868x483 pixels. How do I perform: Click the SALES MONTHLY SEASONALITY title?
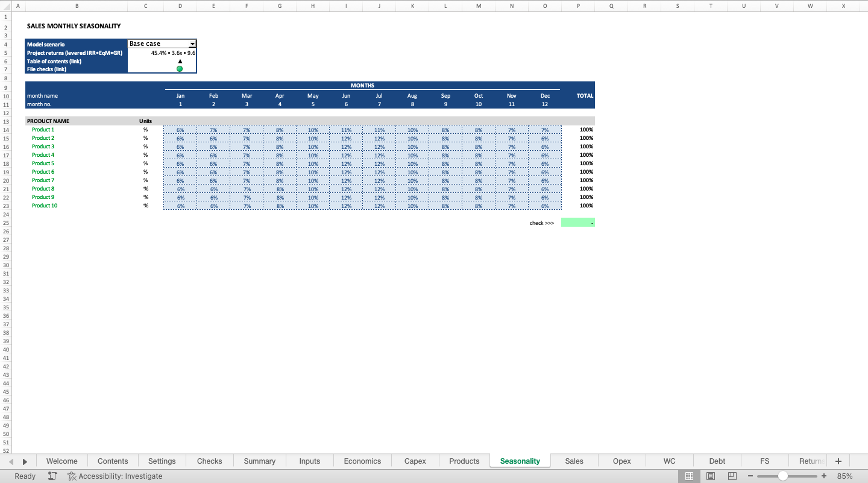click(74, 27)
